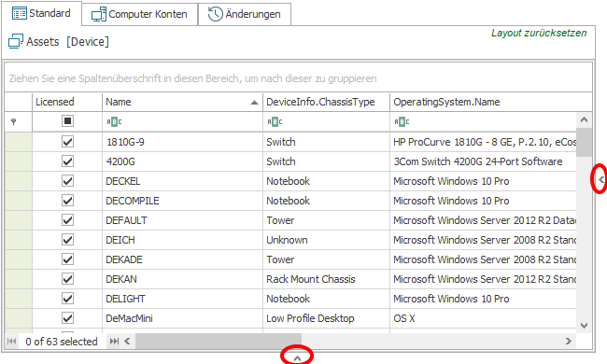Screen dimensions: 607x364
Task: Expand the bottom panel with the up chevron
Action: [297, 358]
